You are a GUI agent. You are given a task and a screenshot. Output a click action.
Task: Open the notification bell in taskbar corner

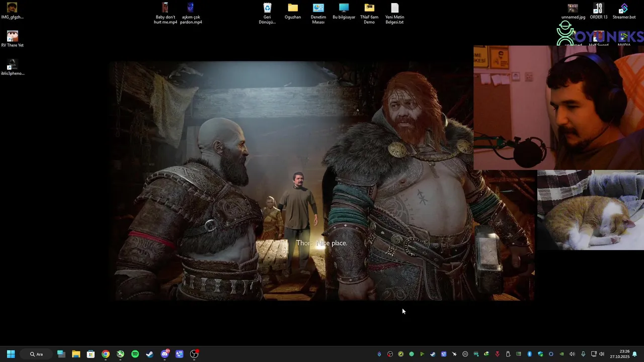pos(635,354)
